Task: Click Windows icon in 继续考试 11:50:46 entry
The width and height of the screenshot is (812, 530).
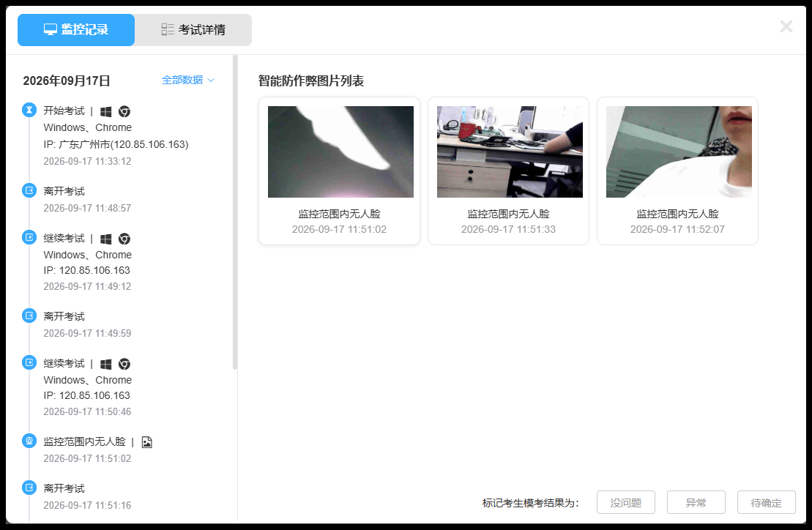Action: [106, 364]
